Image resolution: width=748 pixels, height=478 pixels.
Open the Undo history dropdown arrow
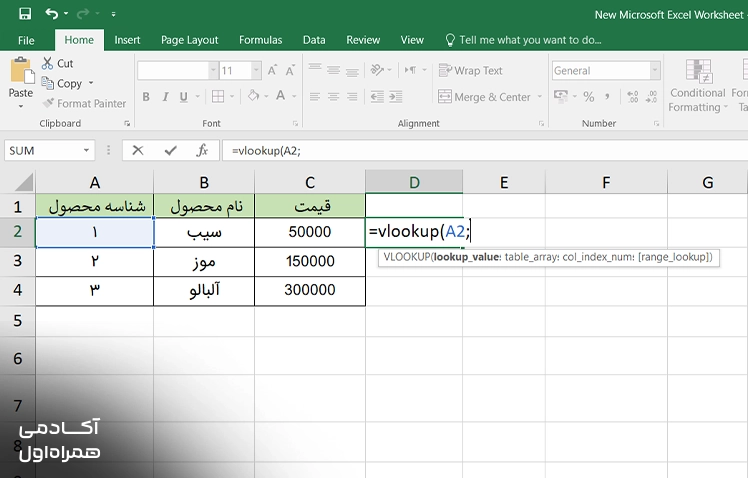[x=66, y=14]
